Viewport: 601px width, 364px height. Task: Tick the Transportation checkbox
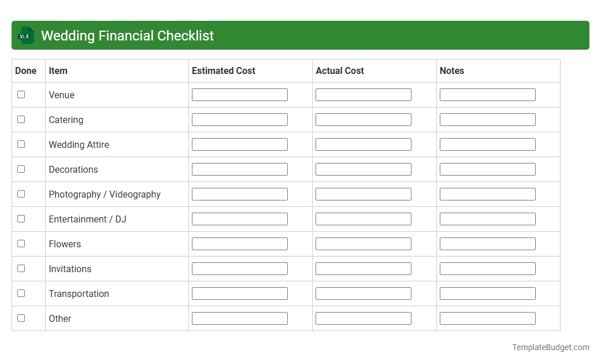(21, 293)
